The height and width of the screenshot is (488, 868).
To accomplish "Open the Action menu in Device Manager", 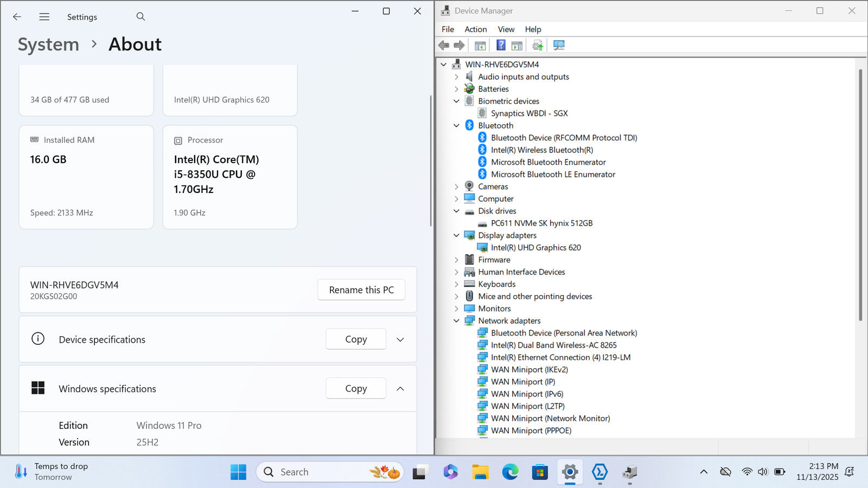I will 476,29.
